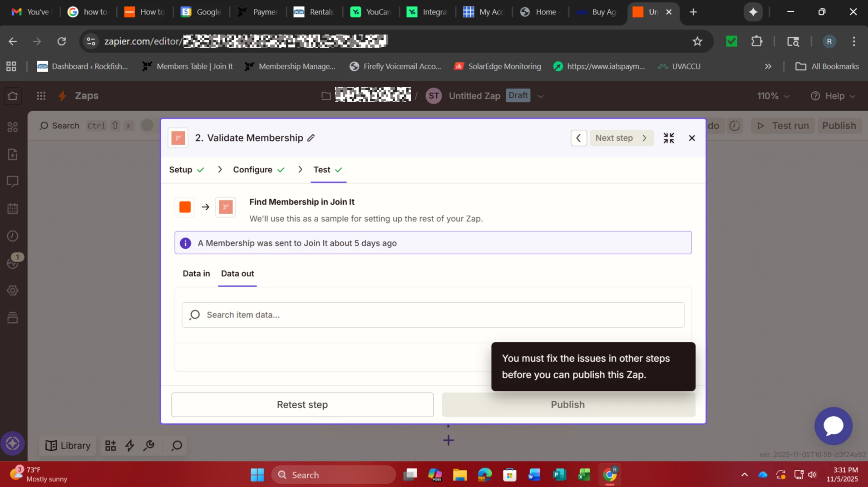The image size is (868, 487).
Task: Open the Zap settings gear in sidebar
Action: (12, 290)
